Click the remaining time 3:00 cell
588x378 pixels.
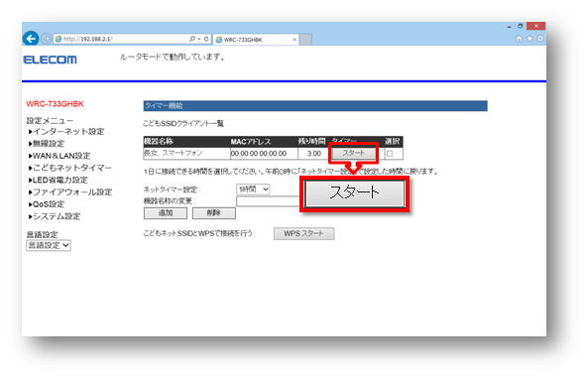click(x=313, y=154)
